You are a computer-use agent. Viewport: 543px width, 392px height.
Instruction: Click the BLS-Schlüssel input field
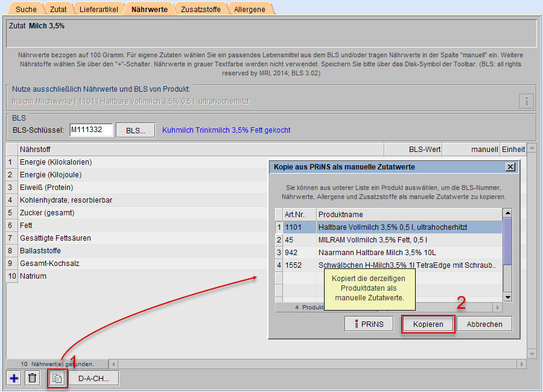91,130
